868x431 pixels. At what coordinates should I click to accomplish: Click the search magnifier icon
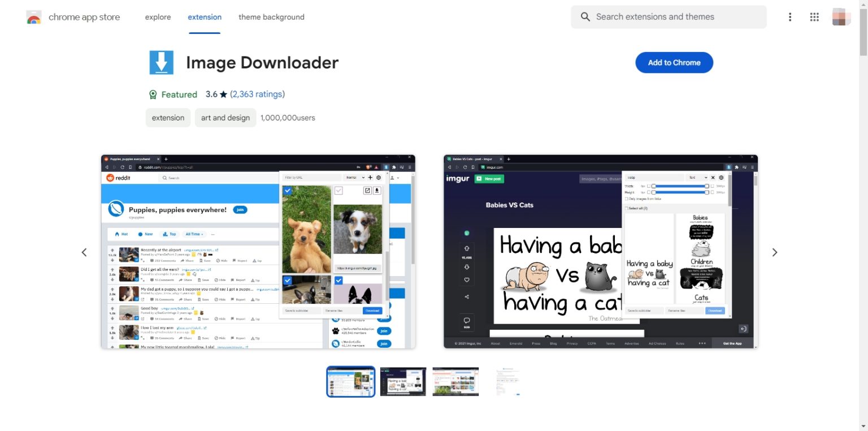(585, 17)
